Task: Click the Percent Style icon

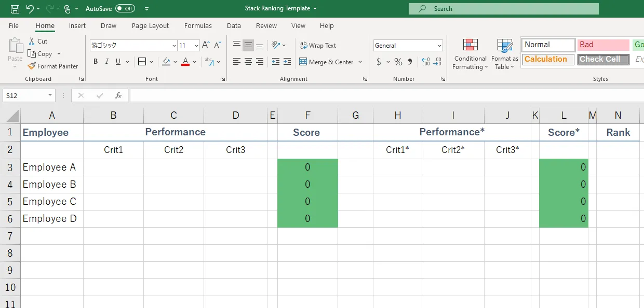Action: coord(398,62)
